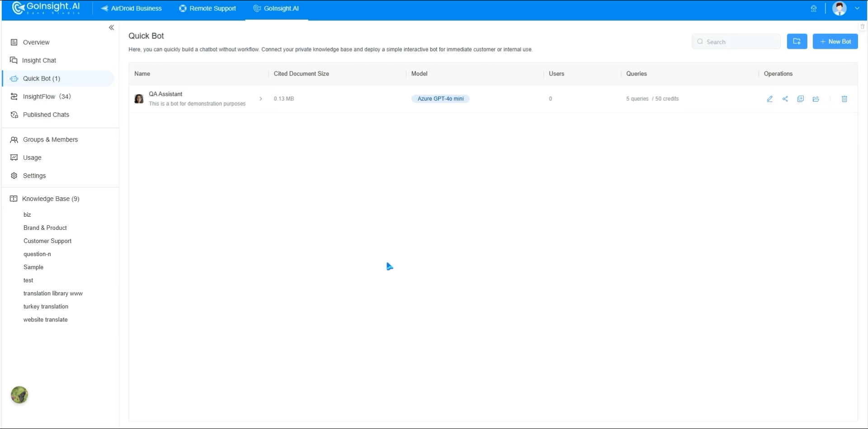Open the Usage page
Viewport: 868px width, 429px height.
pyautogui.click(x=32, y=158)
